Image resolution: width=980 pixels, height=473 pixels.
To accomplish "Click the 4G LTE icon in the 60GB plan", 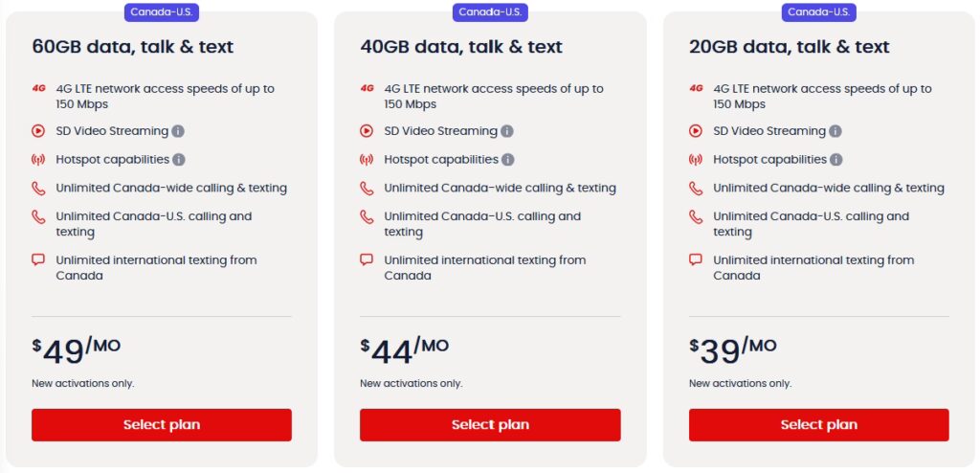I will (38, 88).
